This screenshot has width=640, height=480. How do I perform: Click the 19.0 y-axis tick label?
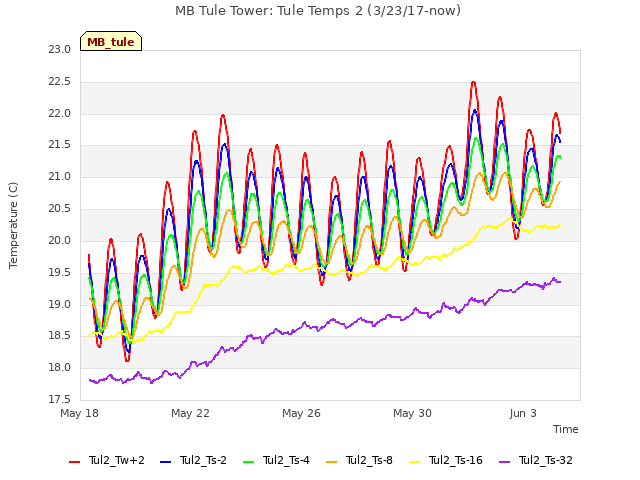(x=60, y=304)
